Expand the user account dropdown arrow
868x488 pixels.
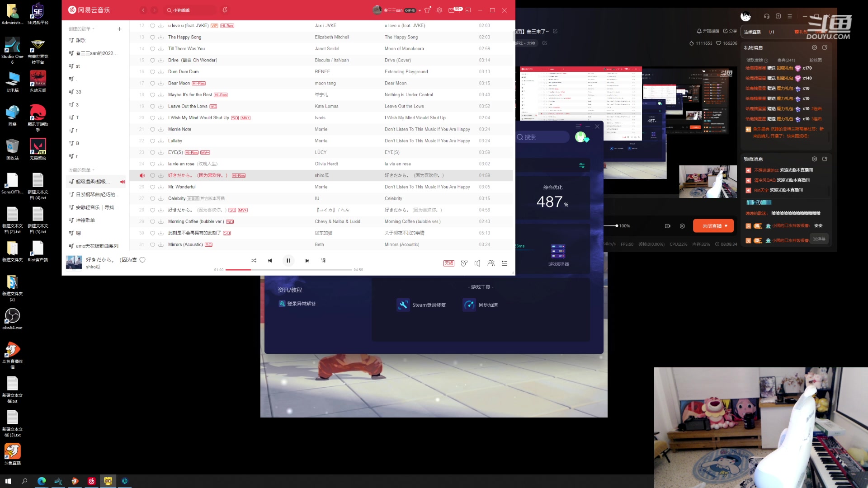tap(420, 10)
